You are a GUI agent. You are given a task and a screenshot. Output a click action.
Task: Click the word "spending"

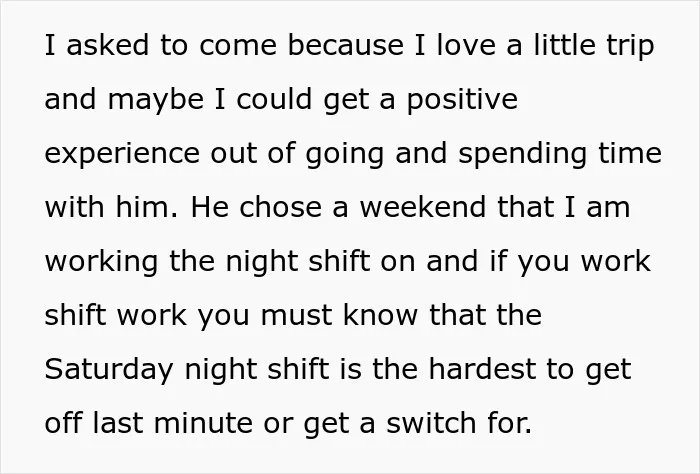point(522,154)
